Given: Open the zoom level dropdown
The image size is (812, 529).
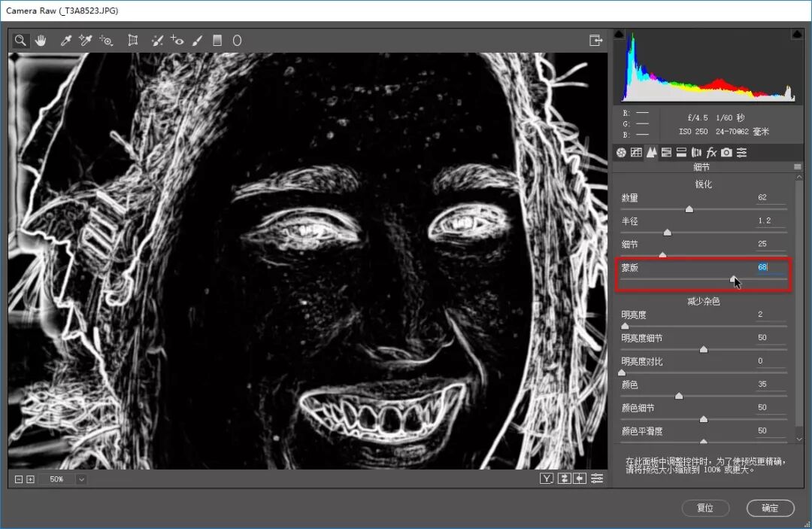Looking at the screenshot, I should click(x=81, y=479).
